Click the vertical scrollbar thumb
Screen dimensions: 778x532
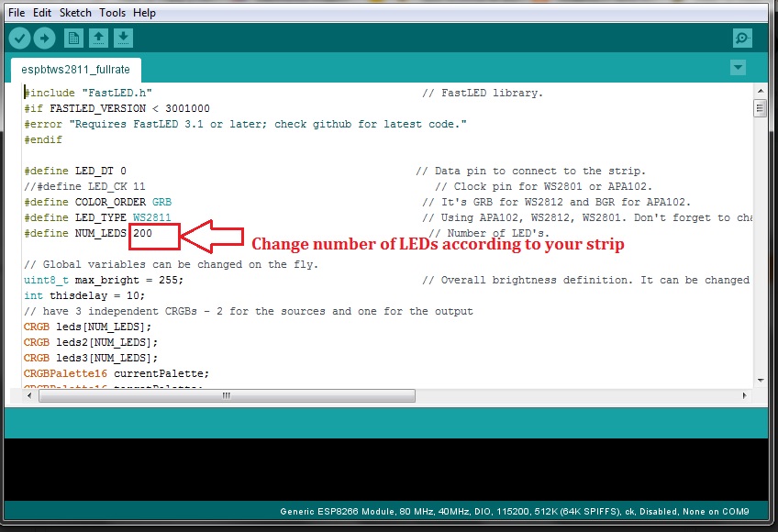[x=760, y=108]
